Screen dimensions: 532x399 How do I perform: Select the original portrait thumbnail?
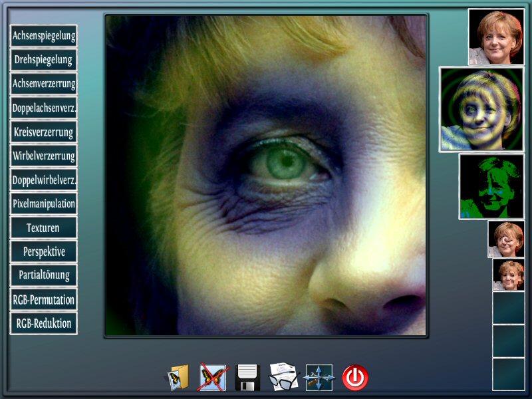pyautogui.click(x=496, y=37)
